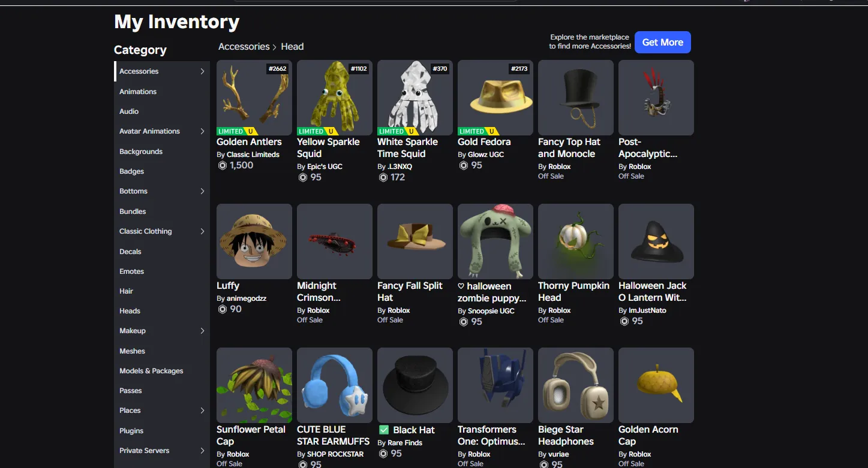View the Sunflower Petal Cap thumbnail
Viewport: 868px width, 468px height.
pos(254,385)
